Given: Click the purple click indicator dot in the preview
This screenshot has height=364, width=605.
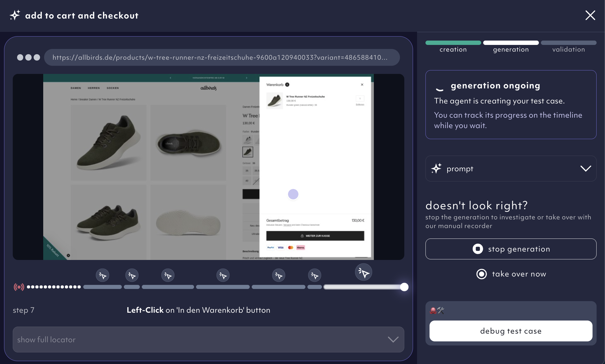Looking at the screenshot, I should tap(293, 194).
